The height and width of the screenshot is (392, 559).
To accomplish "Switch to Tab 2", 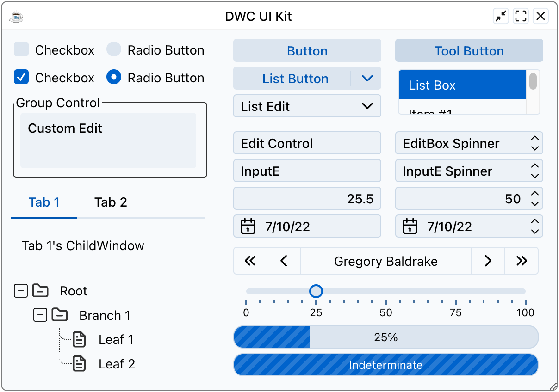I will (111, 202).
